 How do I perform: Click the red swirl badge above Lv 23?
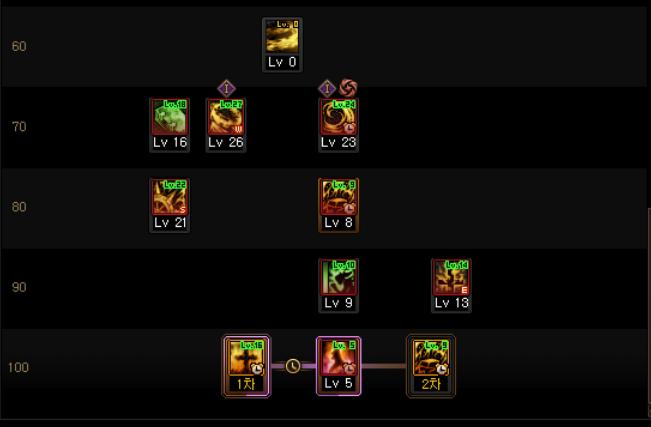(348, 88)
